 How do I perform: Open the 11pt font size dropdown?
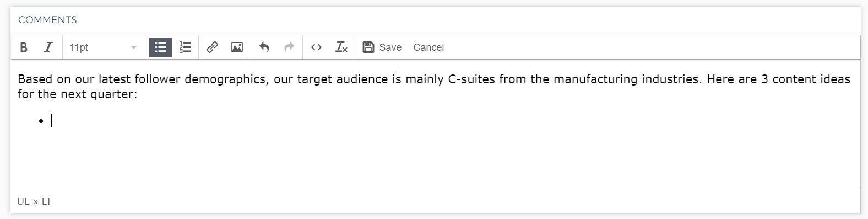(x=104, y=47)
